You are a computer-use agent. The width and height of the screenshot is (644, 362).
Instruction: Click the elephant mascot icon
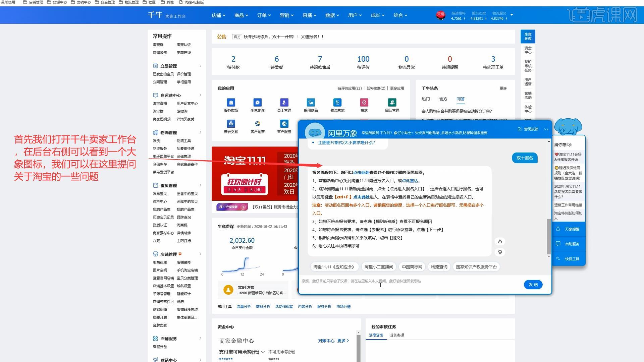(568, 127)
